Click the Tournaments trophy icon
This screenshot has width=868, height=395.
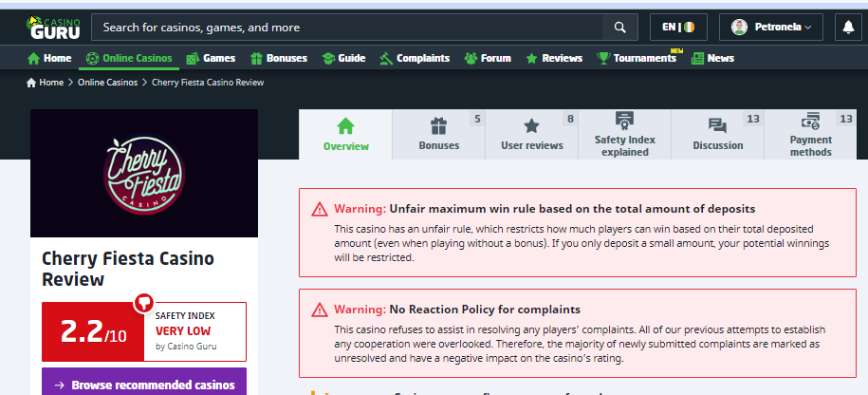pyautogui.click(x=602, y=58)
